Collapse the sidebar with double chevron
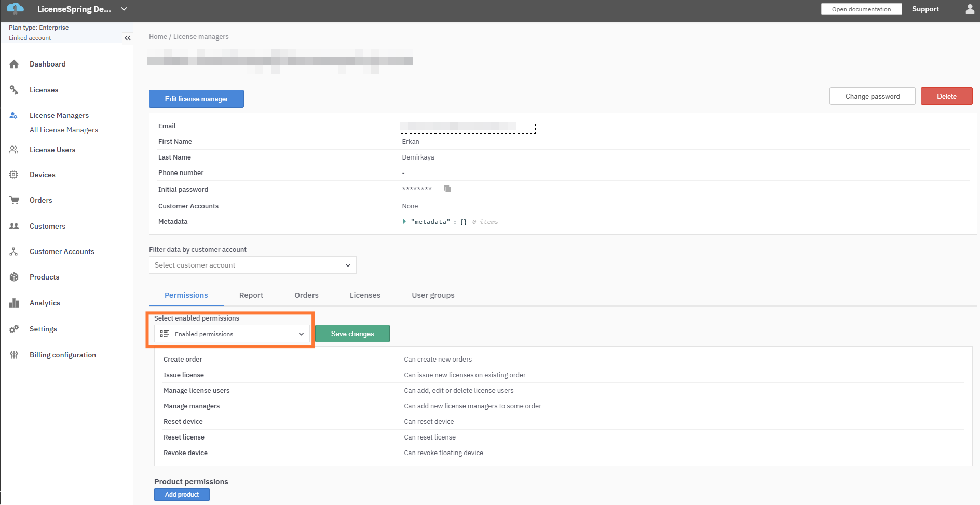The width and height of the screenshot is (980, 505). point(127,38)
